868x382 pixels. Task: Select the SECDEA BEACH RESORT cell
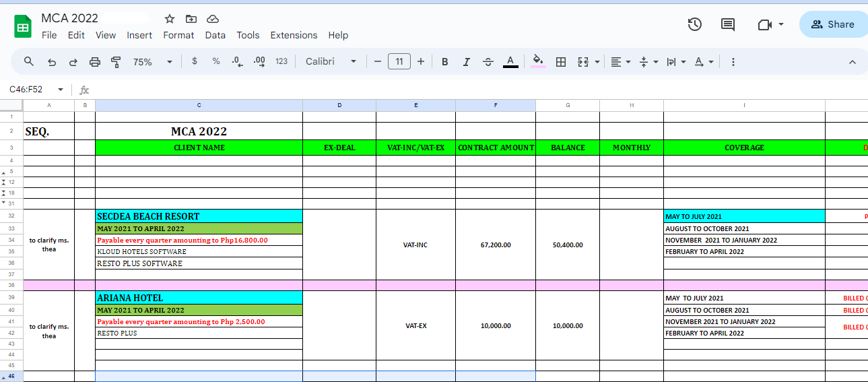pyautogui.click(x=199, y=216)
